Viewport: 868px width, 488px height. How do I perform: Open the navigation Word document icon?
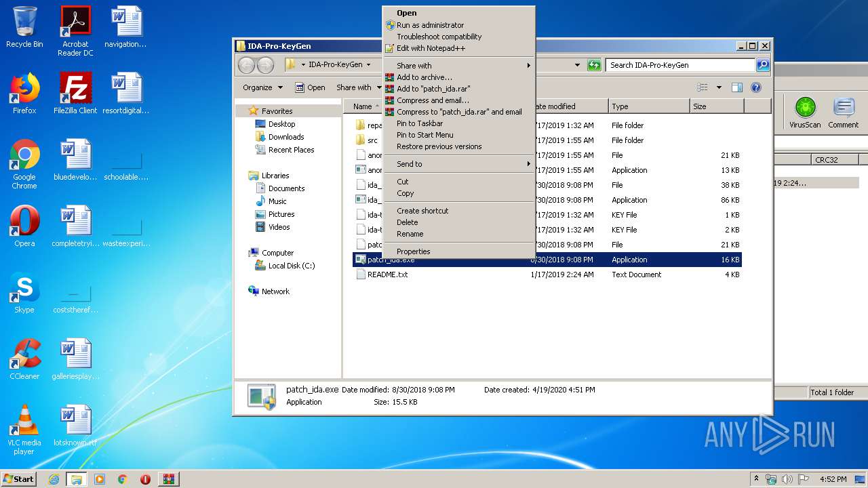pyautogui.click(x=126, y=27)
